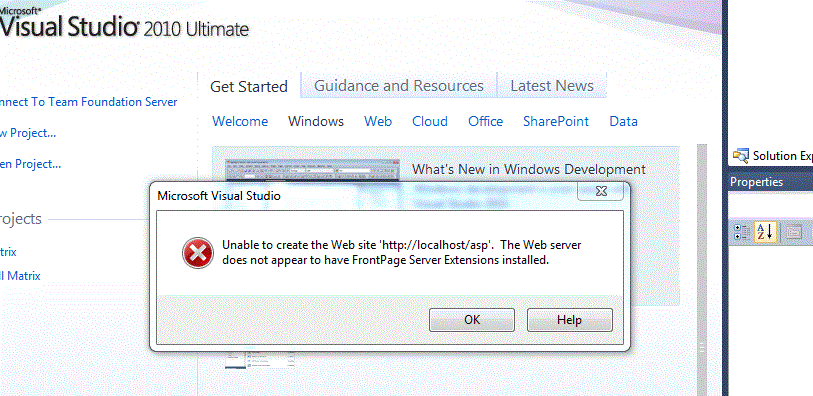The height and width of the screenshot is (396, 813).
Task: Click Connect To Team Foundation Server link
Action: tap(89, 102)
